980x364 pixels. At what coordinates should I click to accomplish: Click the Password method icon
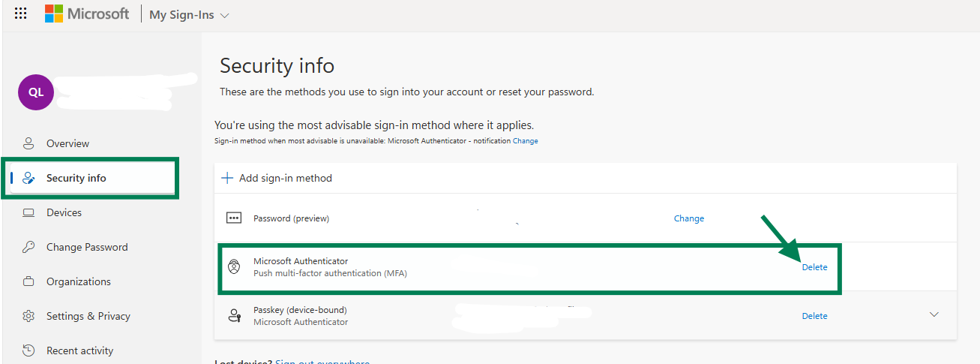[234, 218]
